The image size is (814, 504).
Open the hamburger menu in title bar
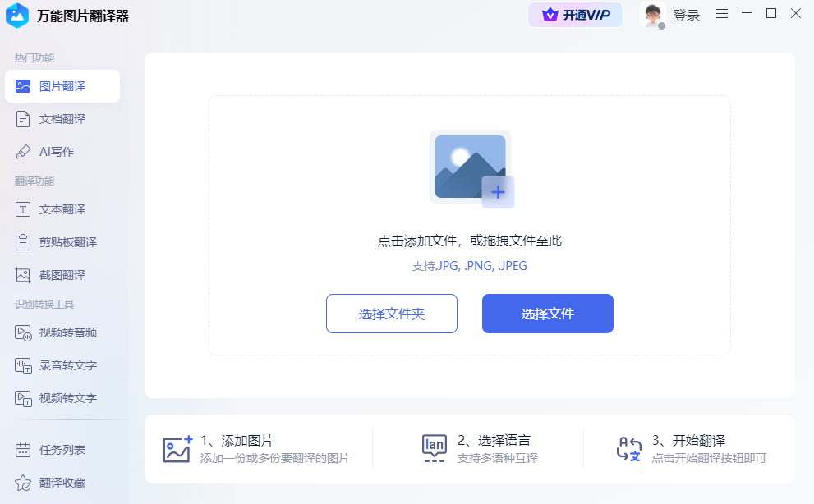click(x=722, y=14)
